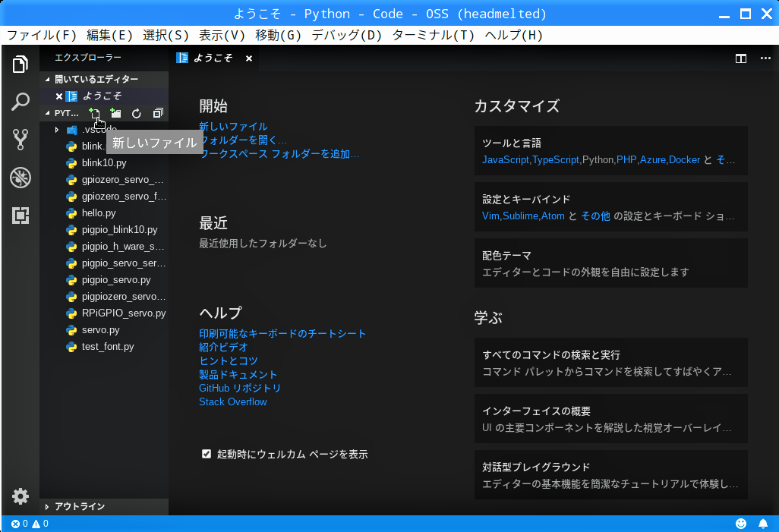Open インターフェイスの概要 card
This screenshot has width=779, height=532.
coord(610,419)
